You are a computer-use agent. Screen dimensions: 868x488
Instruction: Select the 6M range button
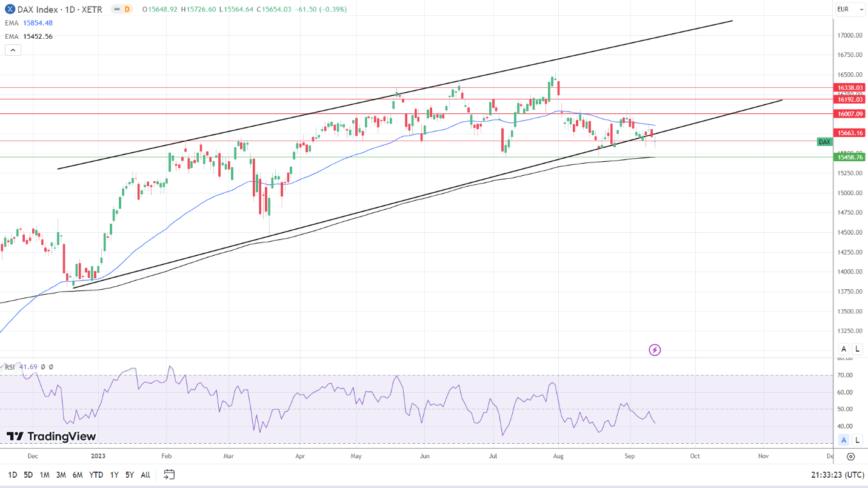click(x=78, y=475)
